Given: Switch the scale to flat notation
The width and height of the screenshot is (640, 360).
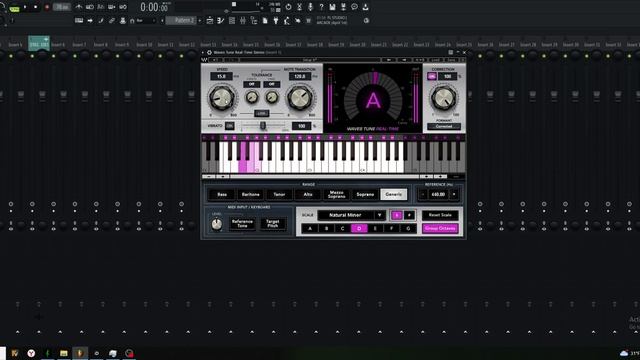Looking at the screenshot, I should pos(396,215).
